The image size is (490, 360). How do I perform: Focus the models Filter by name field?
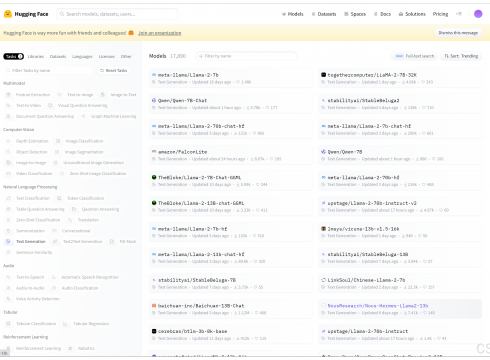pyautogui.click(x=246, y=56)
